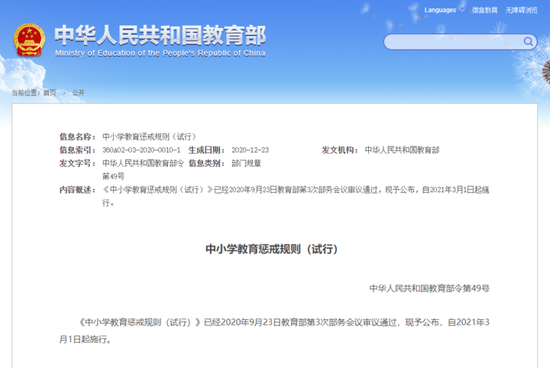550x368 pixels.
Task: Open the 微言教育 link
Action: pos(484,10)
